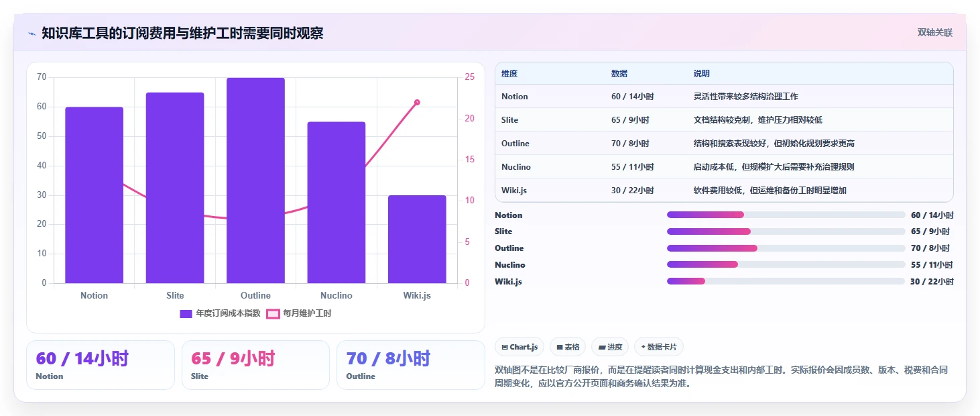
Task: Click 启动成本低 description cell
Action: coord(774,167)
